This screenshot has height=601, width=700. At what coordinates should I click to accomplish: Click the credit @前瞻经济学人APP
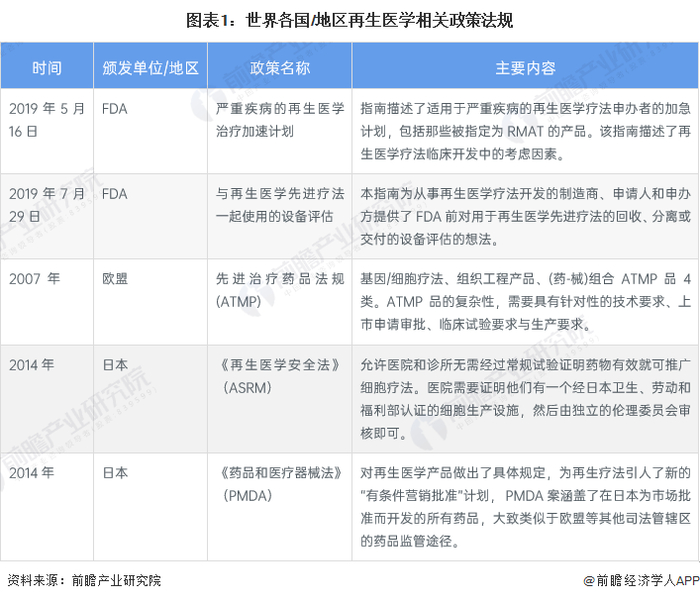641,580
